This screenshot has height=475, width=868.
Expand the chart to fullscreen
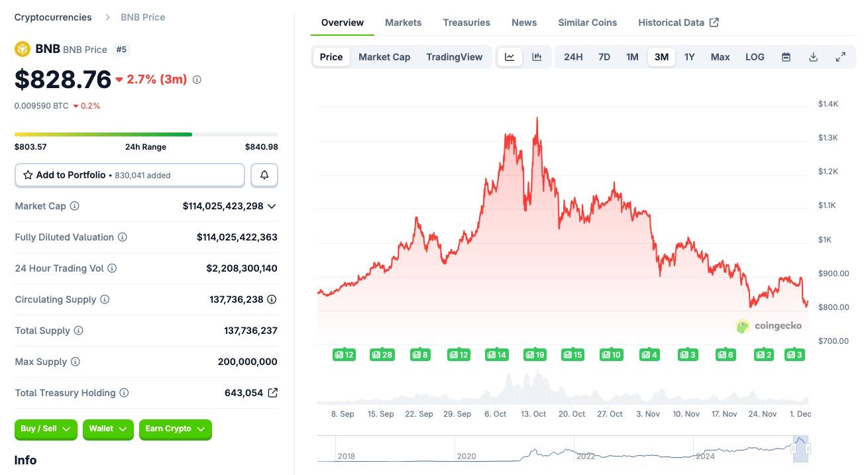tap(840, 57)
